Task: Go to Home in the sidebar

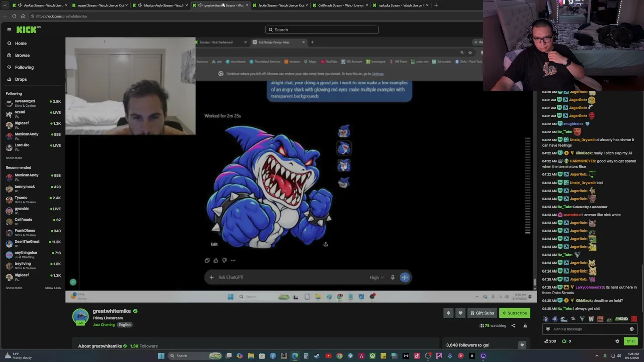Action: click(21, 43)
